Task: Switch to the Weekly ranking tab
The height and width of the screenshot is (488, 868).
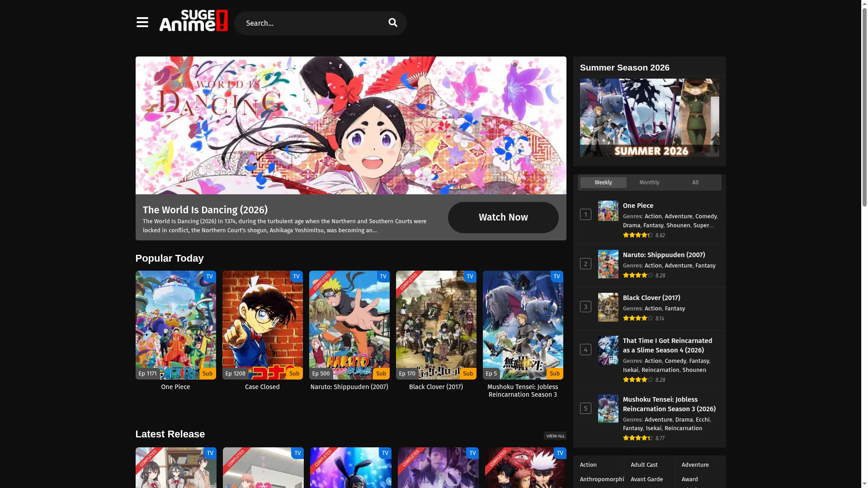Action: click(603, 182)
